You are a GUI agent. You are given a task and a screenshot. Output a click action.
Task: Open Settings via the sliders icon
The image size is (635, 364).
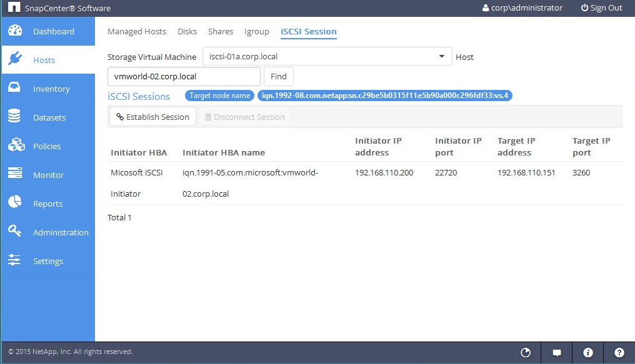pyautogui.click(x=15, y=261)
